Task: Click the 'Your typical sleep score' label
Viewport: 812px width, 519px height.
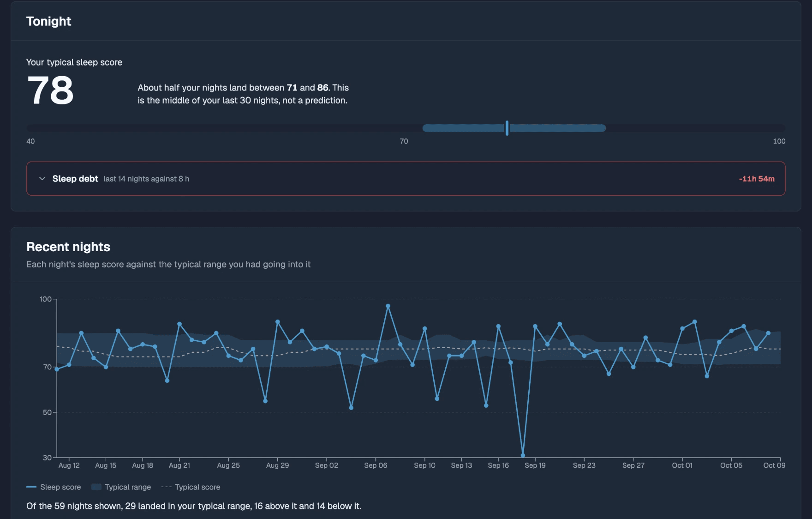Action: coord(74,62)
